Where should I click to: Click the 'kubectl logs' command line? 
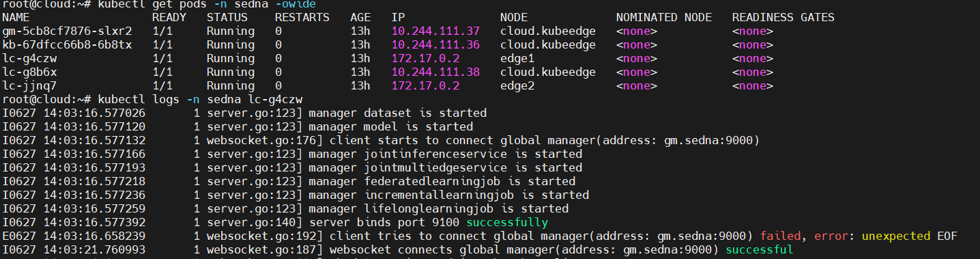point(152,100)
